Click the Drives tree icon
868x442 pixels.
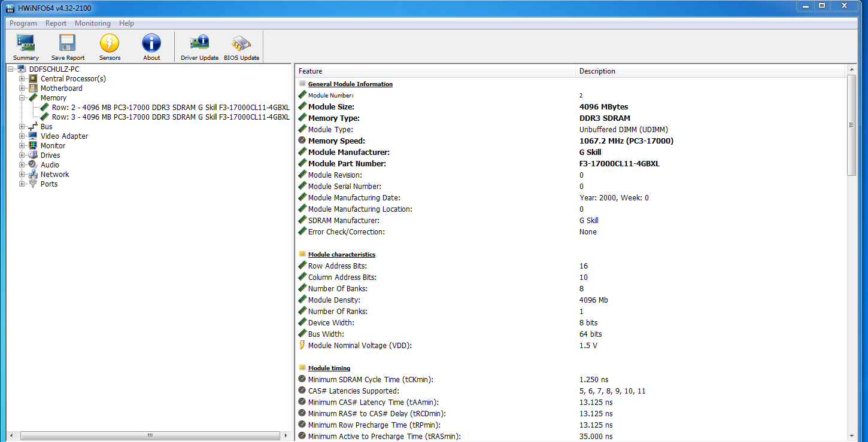coord(33,156)
